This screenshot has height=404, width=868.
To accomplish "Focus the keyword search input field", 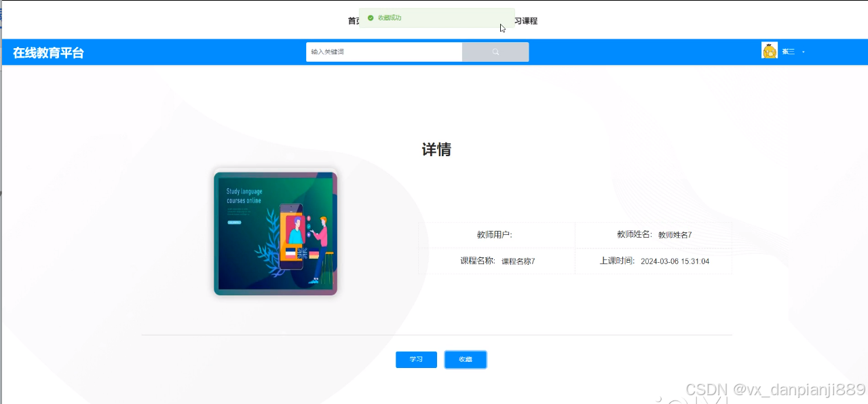I will [x=384, y=52].
